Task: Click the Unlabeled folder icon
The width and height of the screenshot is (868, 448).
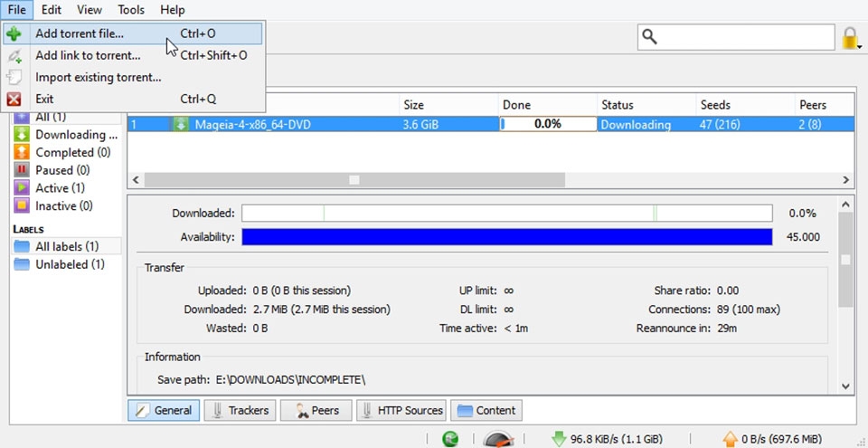Action: (x=22, y=264)
